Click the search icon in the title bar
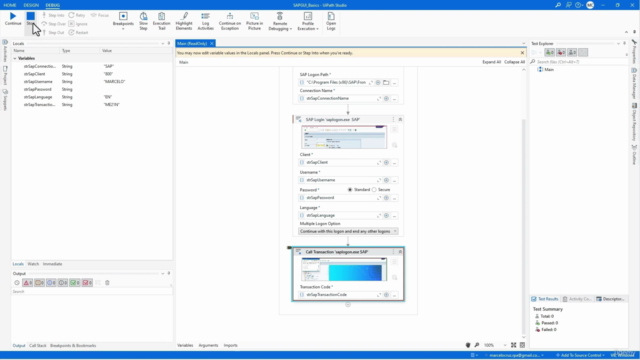Viewport: 640px width, 360px height. 558,5
